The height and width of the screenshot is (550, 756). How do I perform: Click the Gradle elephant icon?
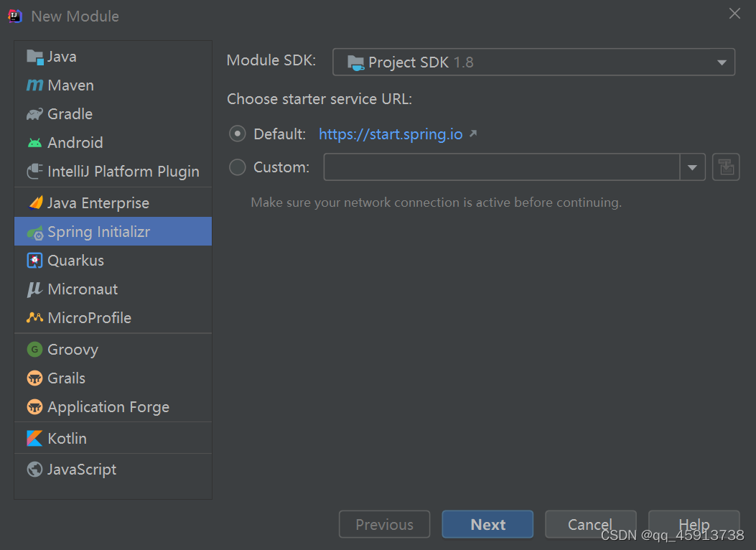tap(34, 114)
